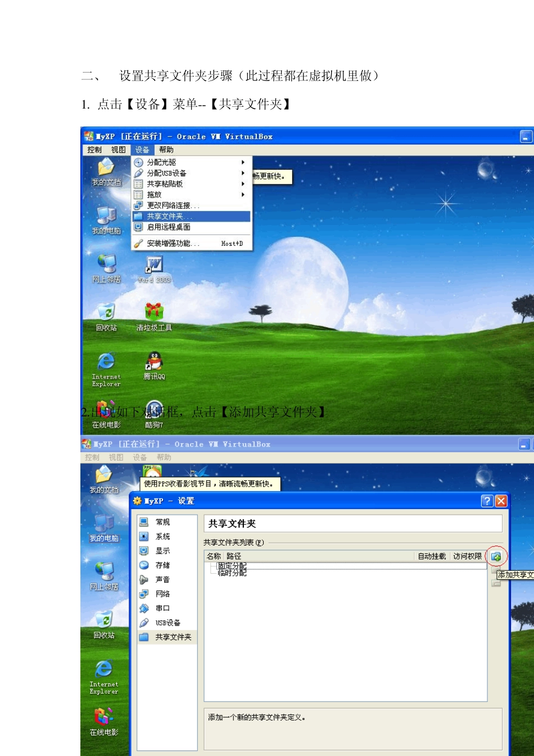Click the 使用PPS收看影视节目 tooltip balloon
Image resolution: width=534 pixels, height=756 pixels.
pyautogui.click(x=210, y=484)
